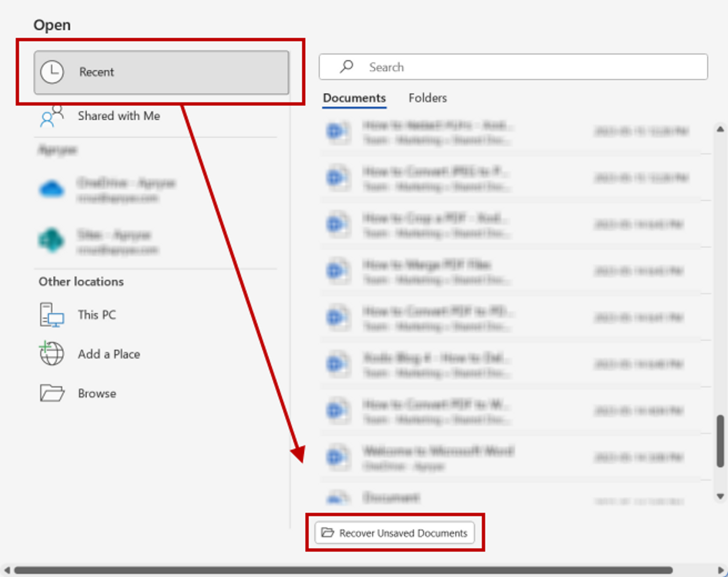Click the Add a Place globe icon
The image size is (728, 577).
click(x=52, y=353)
